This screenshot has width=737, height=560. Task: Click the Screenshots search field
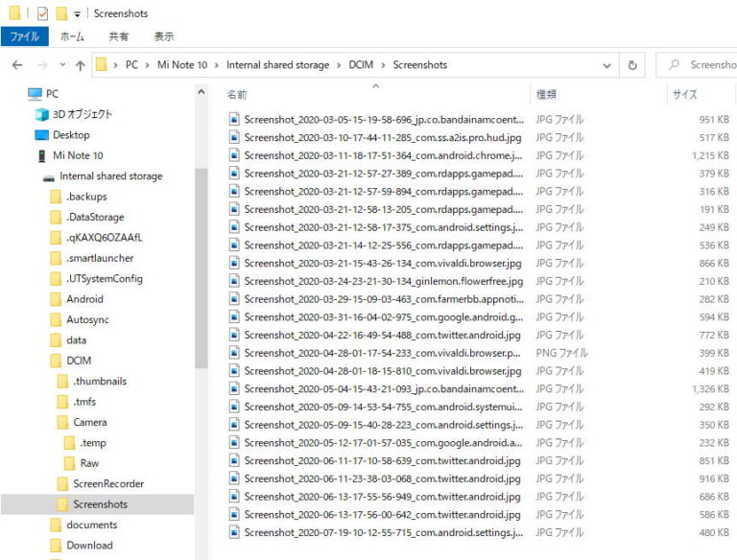tap(698, 65)
